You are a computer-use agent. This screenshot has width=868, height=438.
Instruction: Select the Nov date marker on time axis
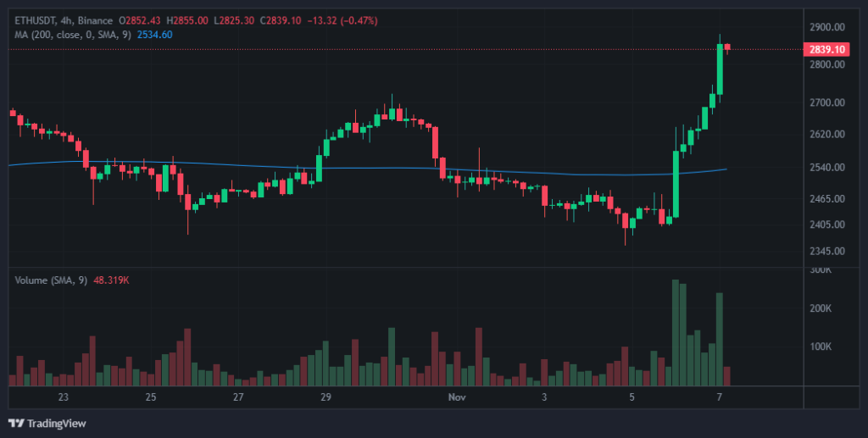[457, 397]
